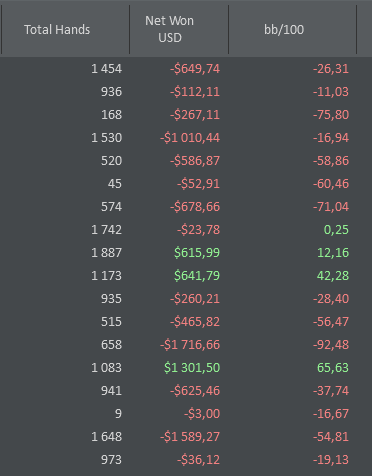Click the $1 301,50 net won value
The height and width of the screenshot is (476, 372).
tap(192, 368)
